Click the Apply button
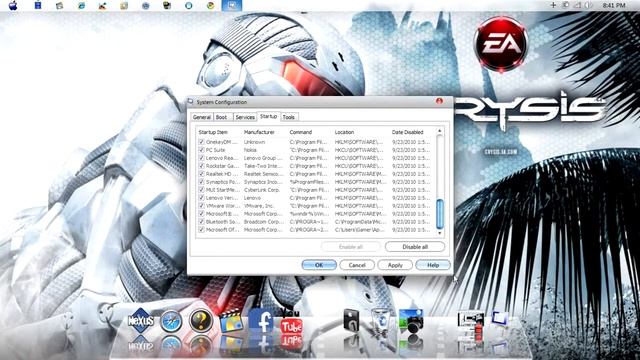This screenshot has width=640, height=360. [395, 265]
